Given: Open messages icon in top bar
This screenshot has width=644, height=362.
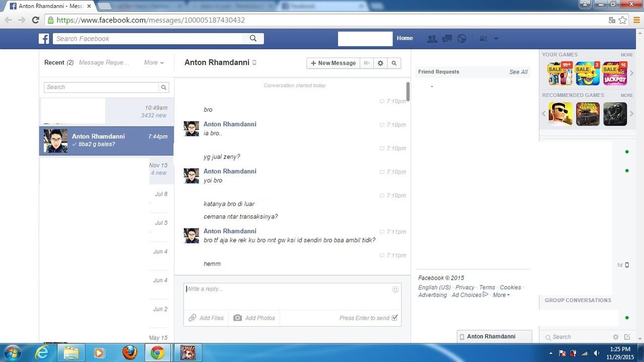Looking at the screenshot, I should pos(447,39).
